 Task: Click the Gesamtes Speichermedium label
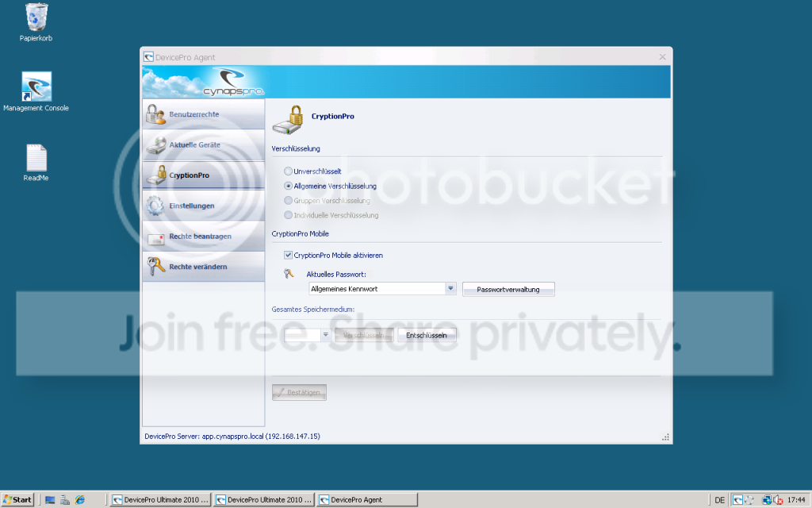tap(313, 310)
